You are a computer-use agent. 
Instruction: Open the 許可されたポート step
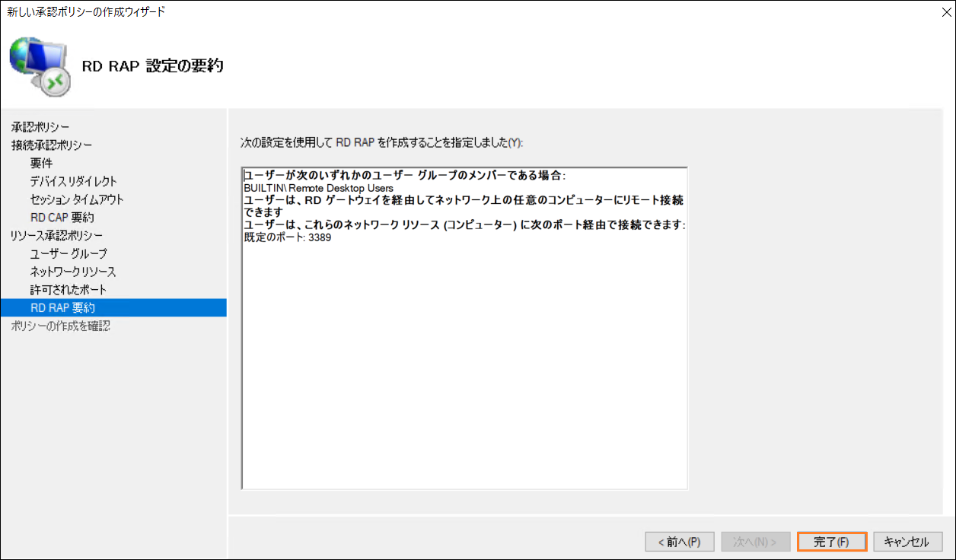click(x=69, y=290)
